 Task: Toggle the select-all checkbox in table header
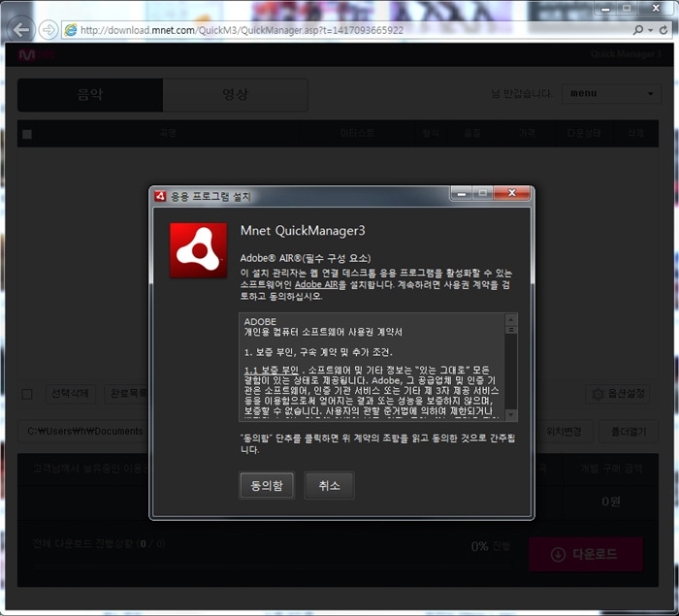(27, 134)
